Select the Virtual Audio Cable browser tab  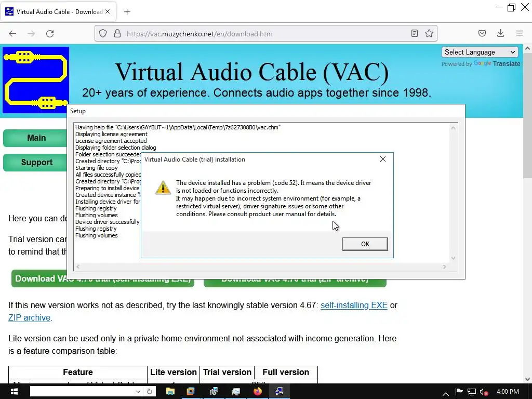[58, 11]
